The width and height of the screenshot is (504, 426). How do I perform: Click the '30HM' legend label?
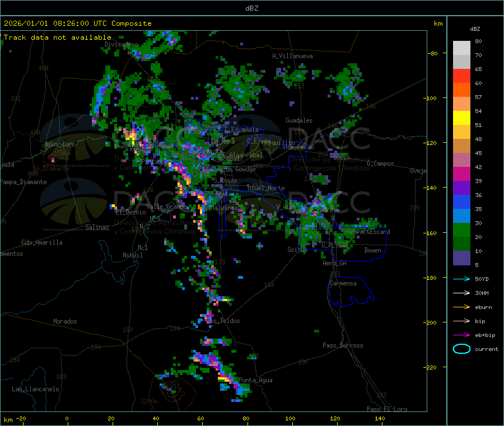pos(482,293)
